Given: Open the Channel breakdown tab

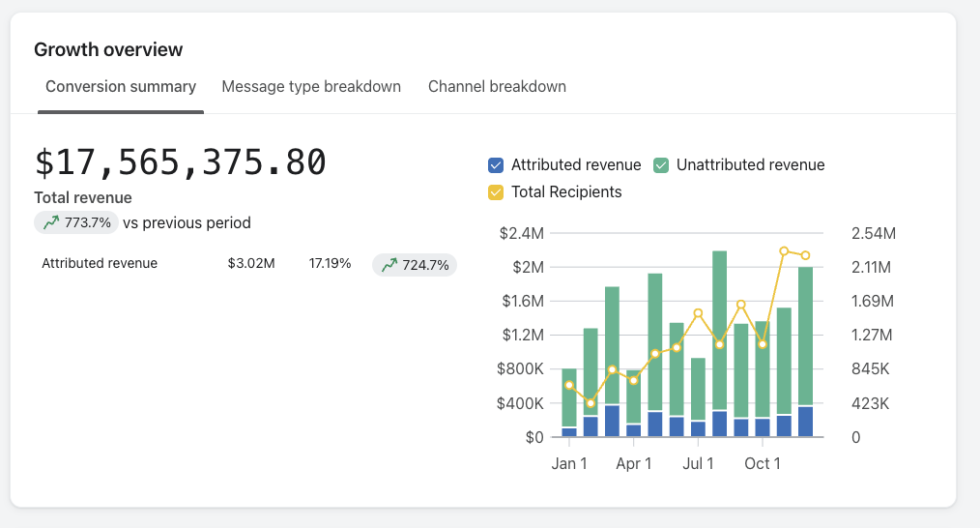Looking at the screenshot, I should click(x=497, y=86).
